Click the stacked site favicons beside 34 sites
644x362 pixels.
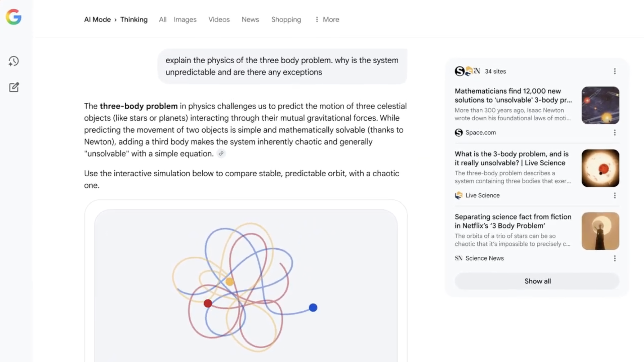click(468, 71)
